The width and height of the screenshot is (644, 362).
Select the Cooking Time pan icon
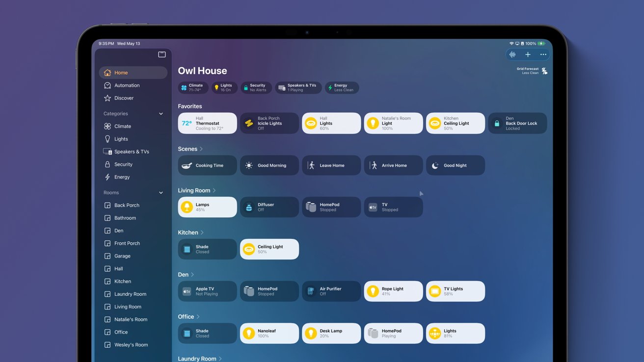[187, 165]
